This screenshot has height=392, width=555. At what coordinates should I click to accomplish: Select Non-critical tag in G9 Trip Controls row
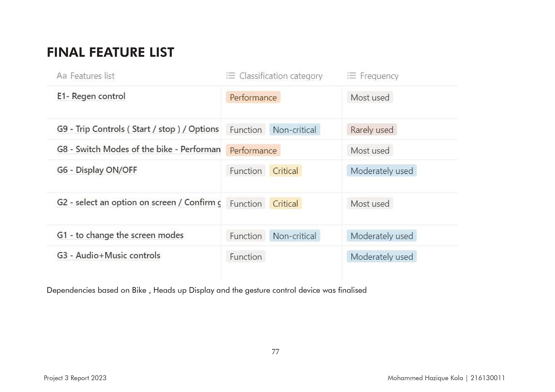coord(294,130)
